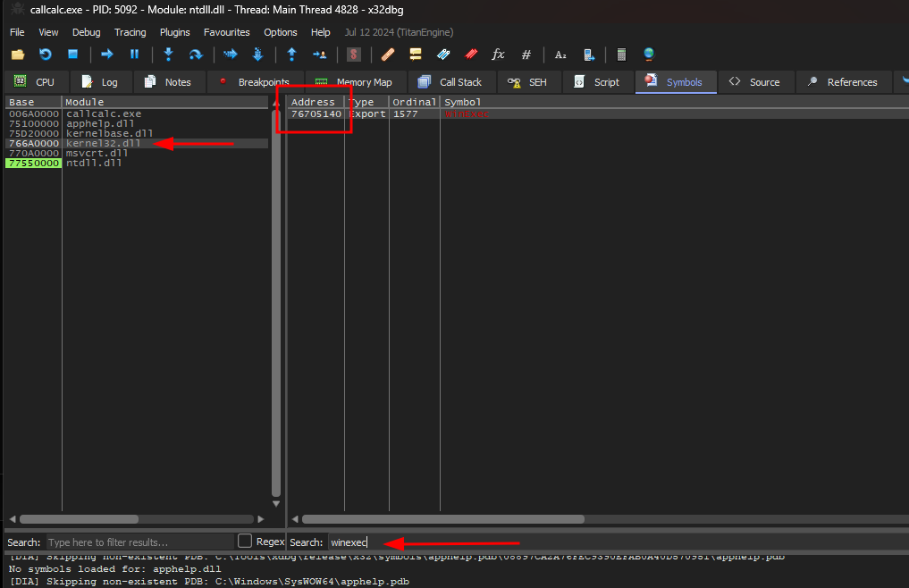Open the Debug menu
This screenshot has width=909, height=588.
point(87,32)
